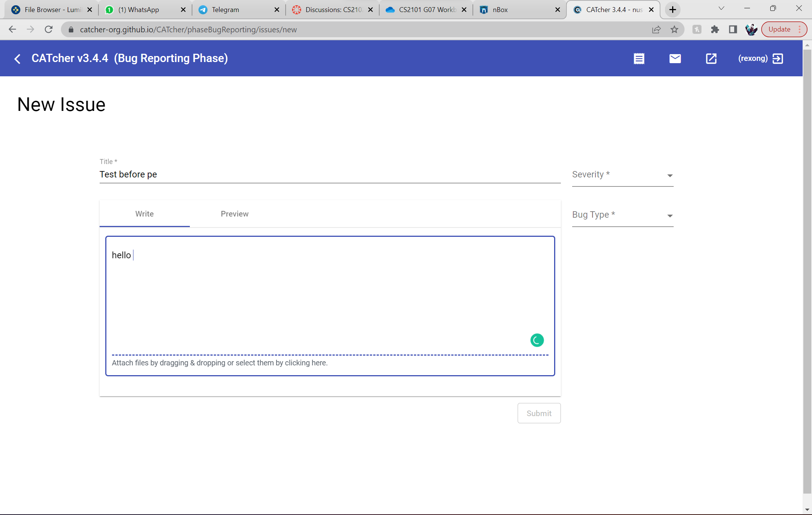812x515 pixels.
Task: Expand the Bug Type dropdown
Action: click(623, 215)
